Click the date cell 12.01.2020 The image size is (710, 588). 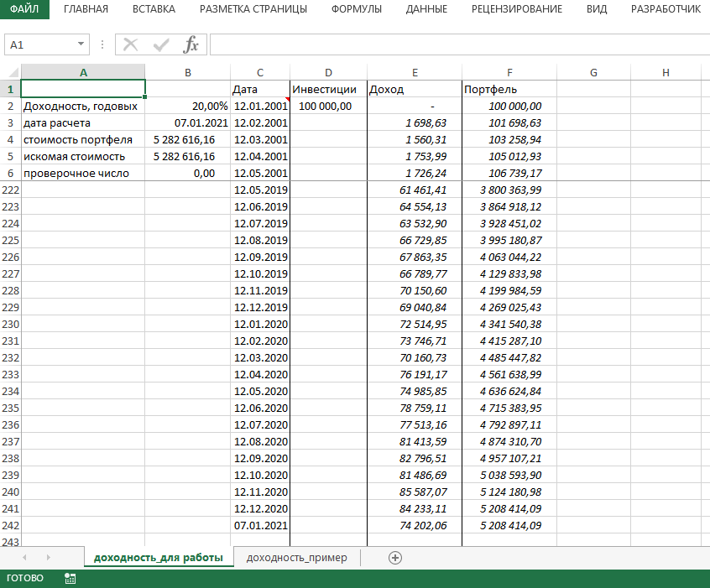click(260, 324)
